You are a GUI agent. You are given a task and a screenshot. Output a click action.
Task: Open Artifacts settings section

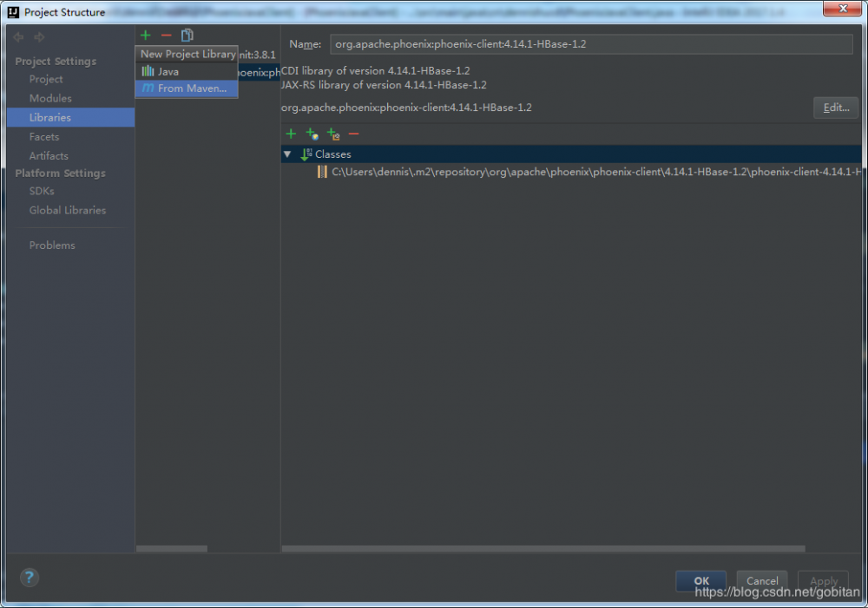click(49, 156)
